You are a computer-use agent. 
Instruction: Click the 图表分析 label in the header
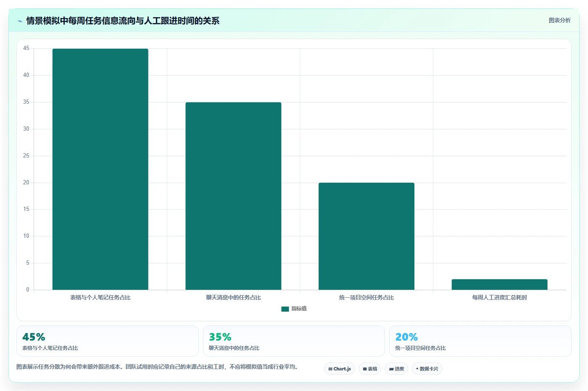[559, 20]
